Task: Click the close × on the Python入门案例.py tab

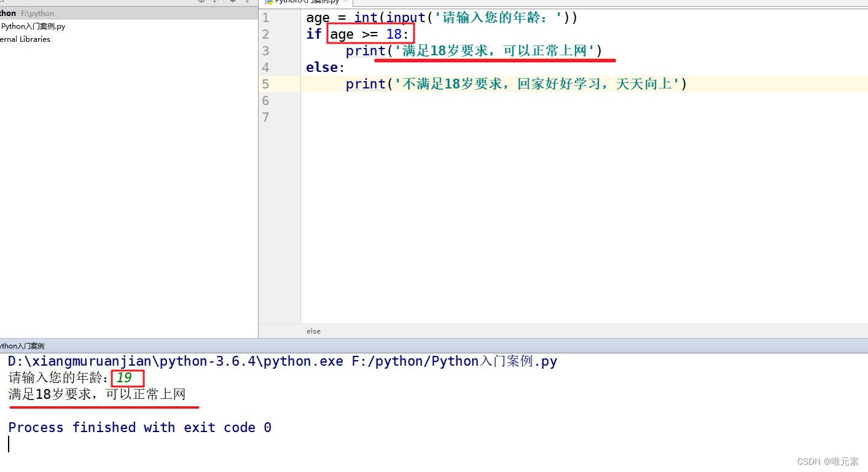Action: point(346,2)
